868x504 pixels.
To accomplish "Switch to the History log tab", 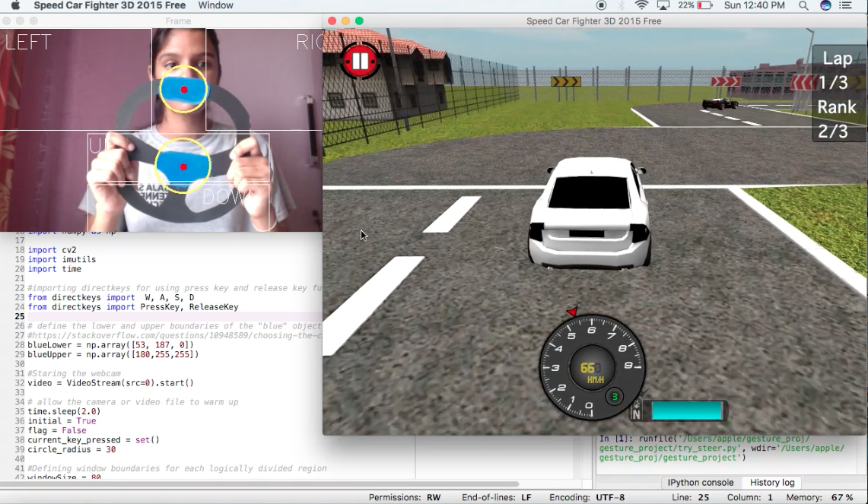I will pos(772,483).
